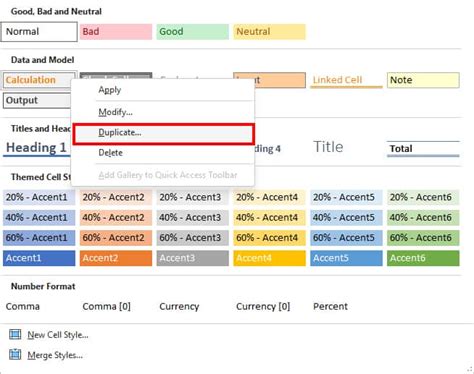Apply the solid Accent2 orange style
Viewport: 474px width, 374px height.
[116, 258]
